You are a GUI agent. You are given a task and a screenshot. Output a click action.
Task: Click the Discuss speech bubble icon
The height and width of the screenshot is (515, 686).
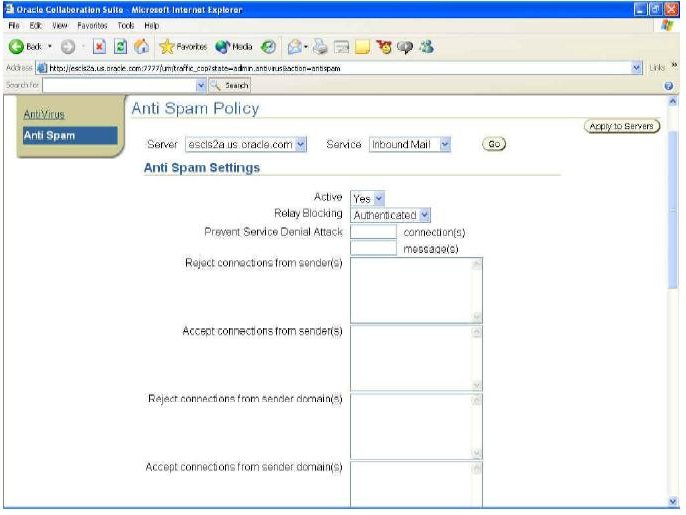click(x=405, y=47)
